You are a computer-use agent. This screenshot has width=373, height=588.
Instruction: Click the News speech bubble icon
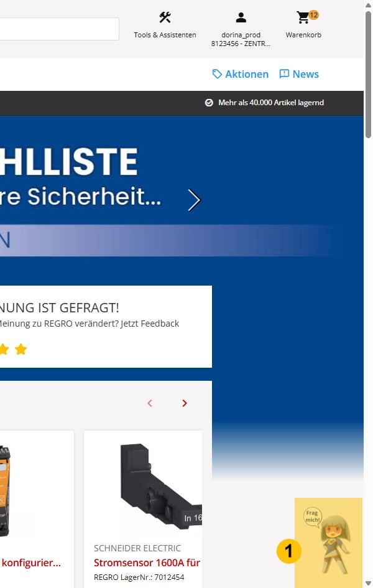[x=284, y=74]
